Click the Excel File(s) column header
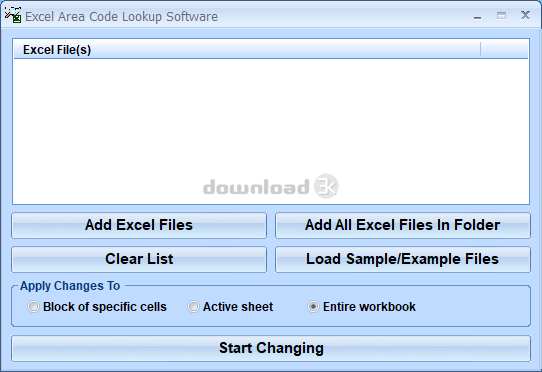This screenshot has width=542, height=372. point(247,50)
